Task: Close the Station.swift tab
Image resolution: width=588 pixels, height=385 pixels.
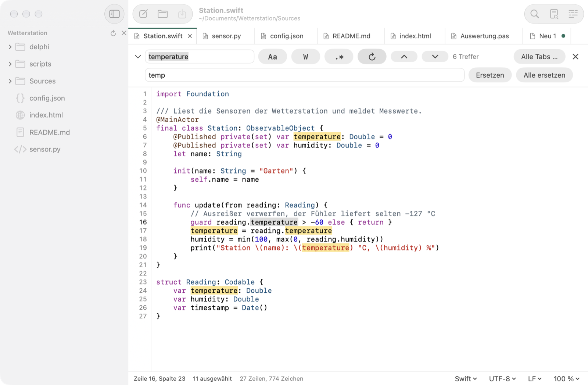Action: tap(190, 36)
